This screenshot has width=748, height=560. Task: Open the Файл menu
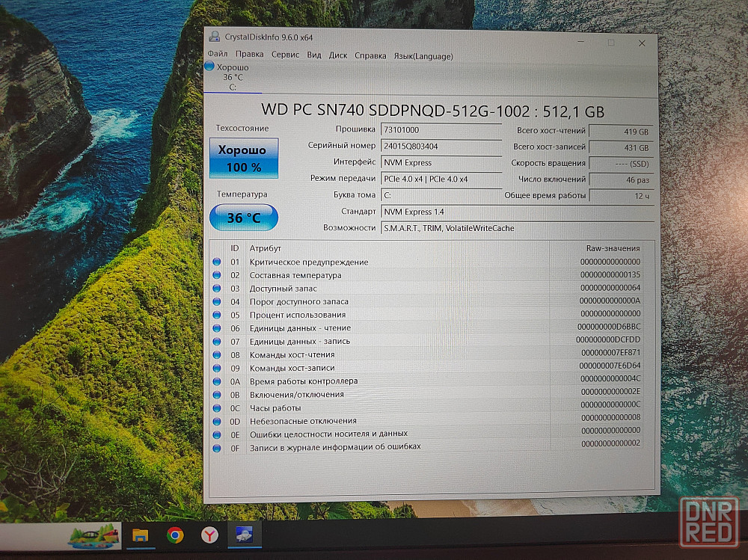pyautogui.click(x=218, y=53)
